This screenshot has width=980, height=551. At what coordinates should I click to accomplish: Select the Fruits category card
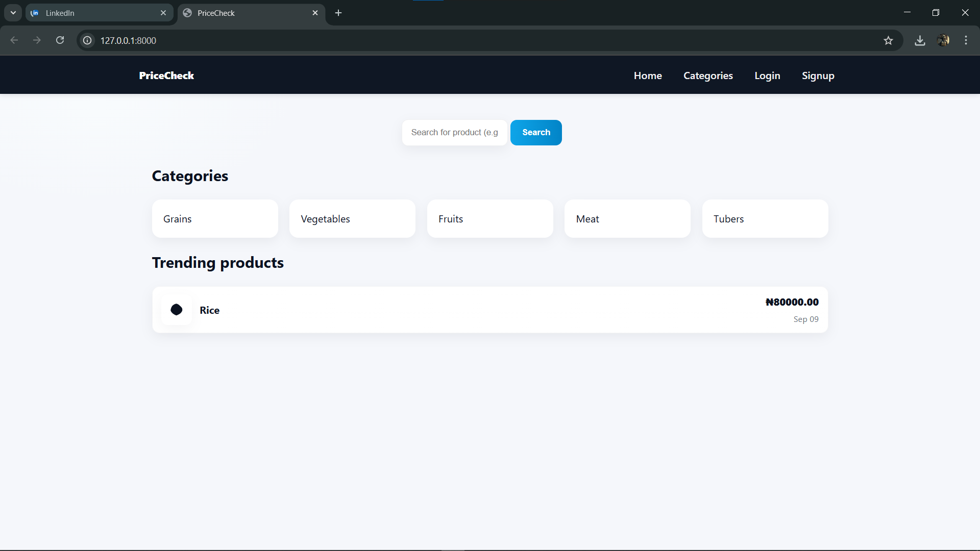click(x=490, y=219)
